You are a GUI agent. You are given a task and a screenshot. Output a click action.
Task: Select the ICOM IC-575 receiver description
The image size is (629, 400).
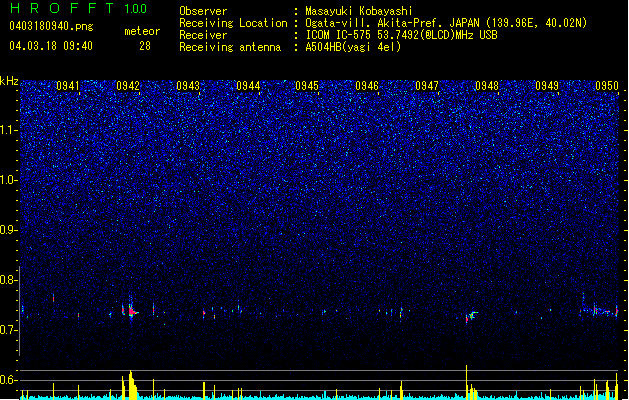tap(401, 35)
